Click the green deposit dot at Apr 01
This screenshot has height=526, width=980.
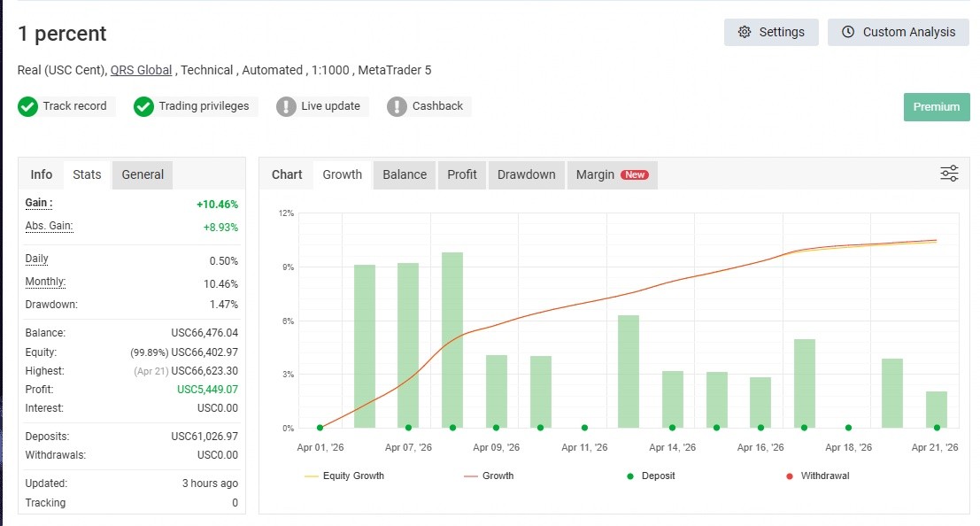click(320, 428)
